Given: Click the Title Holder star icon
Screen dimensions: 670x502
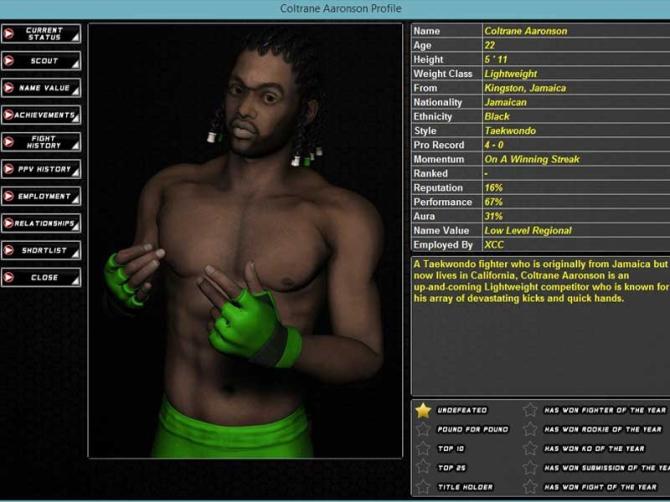Looking at the screenshot, I should tap(423, 487).
